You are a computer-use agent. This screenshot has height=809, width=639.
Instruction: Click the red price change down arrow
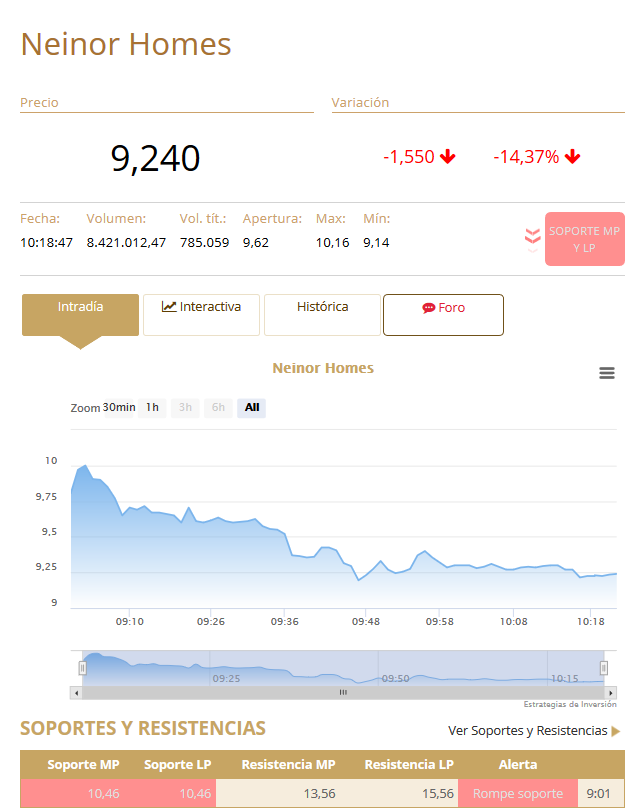point(447,157)
